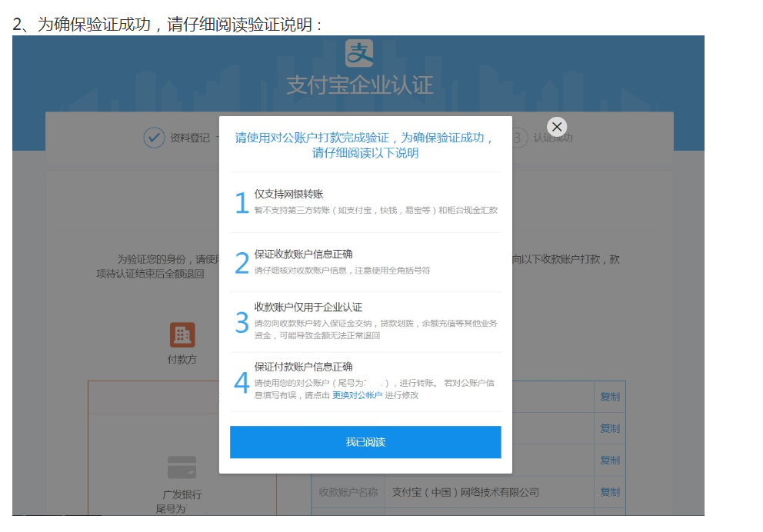Screen dimensions: 763x532
Task: Click the 认证成功 step label
Action: (x=553, y=138)
